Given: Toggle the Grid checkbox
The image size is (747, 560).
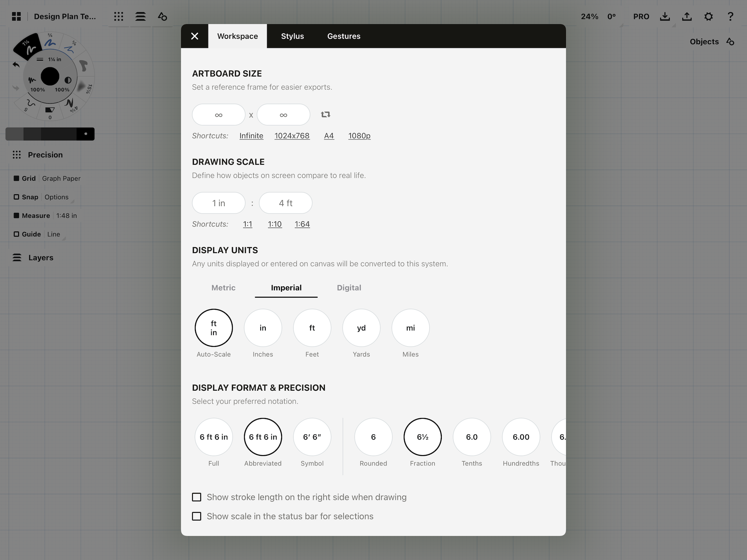Looking at the screenshot, I should (x=16, y=178).
